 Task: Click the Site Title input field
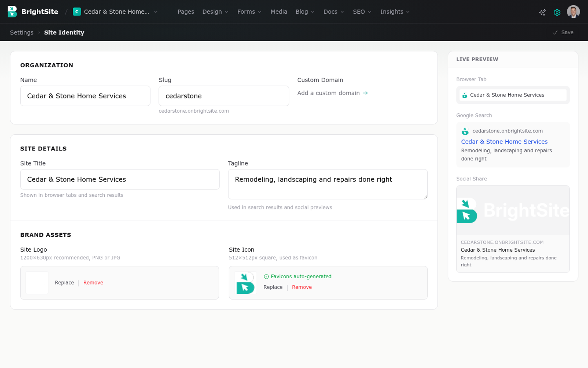click(120, 180)
